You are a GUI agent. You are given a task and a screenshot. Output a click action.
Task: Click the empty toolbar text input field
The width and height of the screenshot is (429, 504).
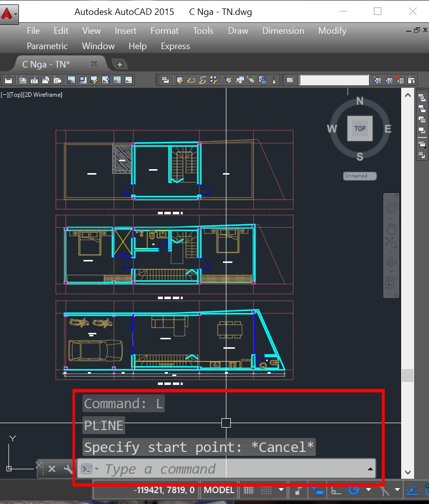pyautogui.click(x=334, y=80)
